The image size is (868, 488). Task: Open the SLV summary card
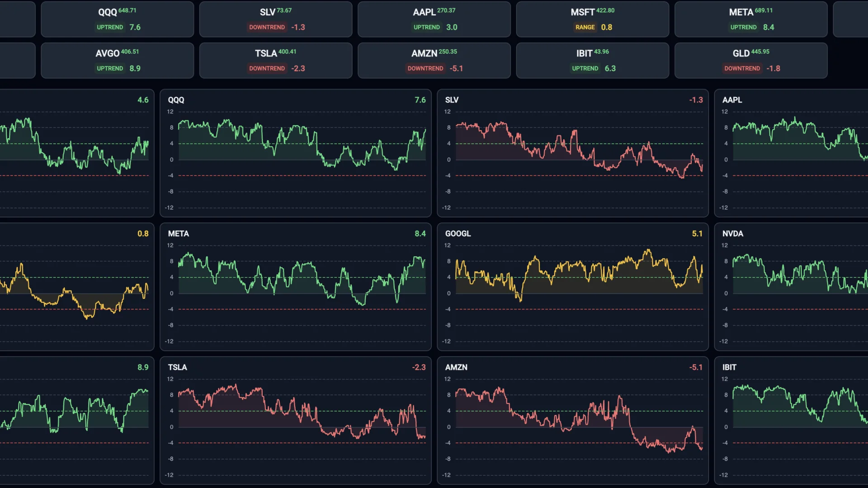(275, 19)
